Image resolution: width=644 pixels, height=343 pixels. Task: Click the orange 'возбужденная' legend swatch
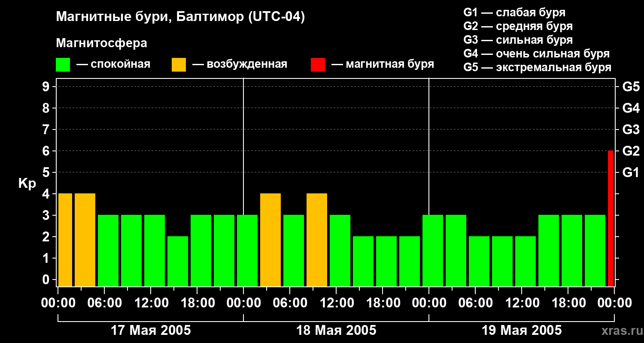tap(179, 65)
